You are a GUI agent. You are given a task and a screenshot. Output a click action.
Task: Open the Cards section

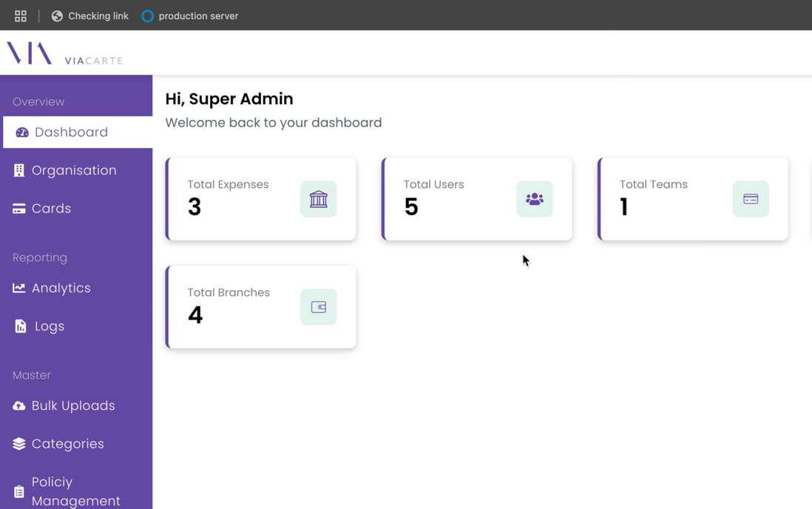pyautogui.click(x=51, y=209)
